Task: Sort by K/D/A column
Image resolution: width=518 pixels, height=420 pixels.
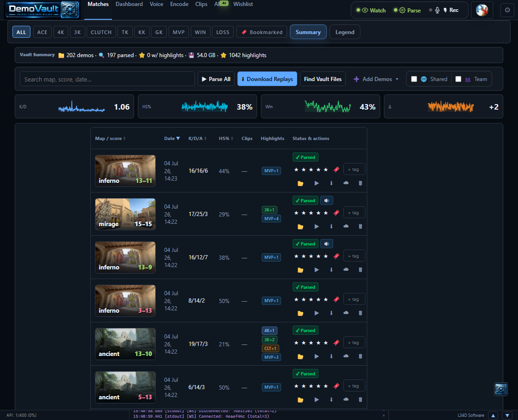Action: pyautogui.click(x=198, y=138)
